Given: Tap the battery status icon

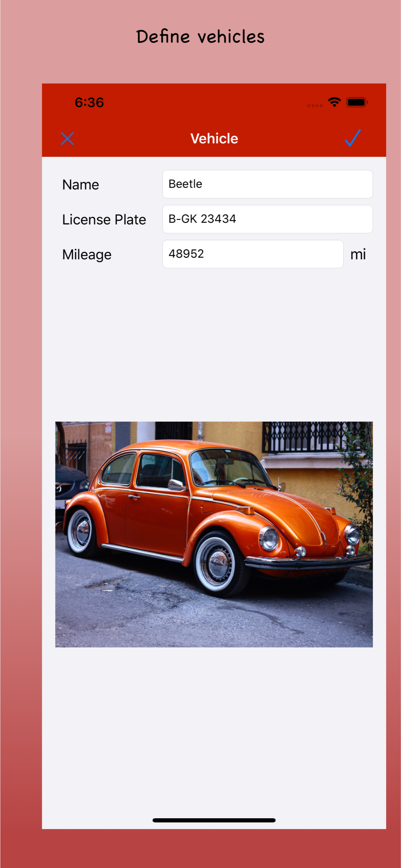Looking at the screenshot, I should click(x=357, y=102).
